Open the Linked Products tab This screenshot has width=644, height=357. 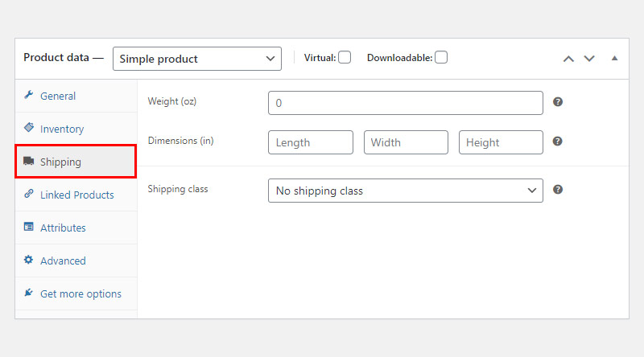[x=76, y=195]
